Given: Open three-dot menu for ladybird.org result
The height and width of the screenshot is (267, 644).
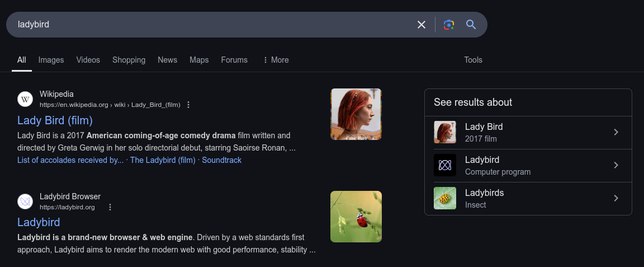Looking at the screenshot, I should (110, 207).
